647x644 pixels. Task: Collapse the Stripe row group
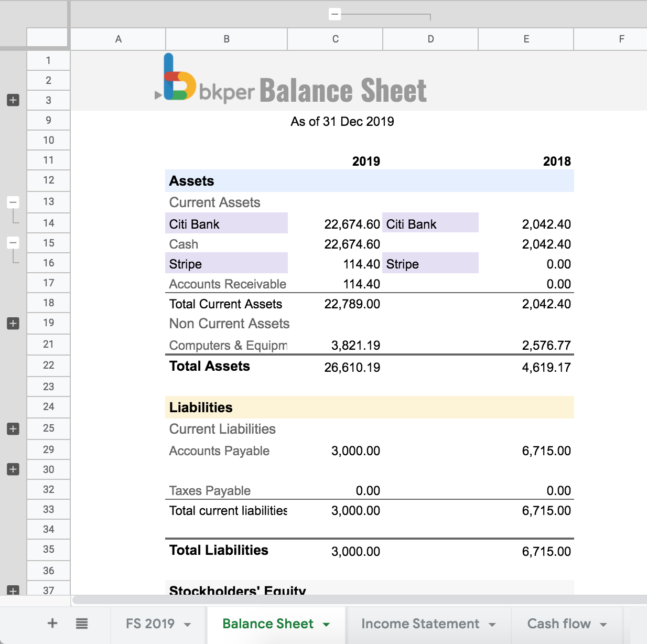tap(13, 243)
